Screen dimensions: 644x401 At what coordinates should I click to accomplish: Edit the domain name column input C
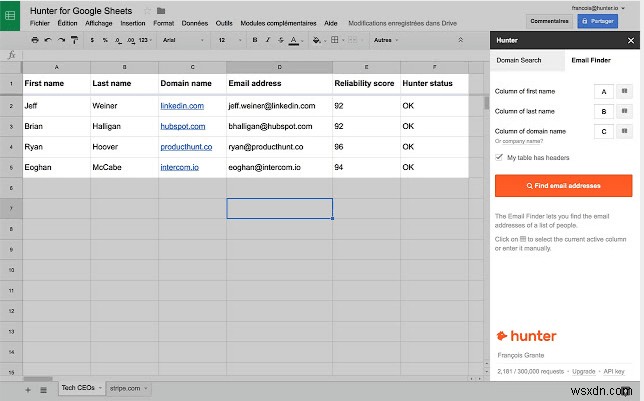pos(604,131)
